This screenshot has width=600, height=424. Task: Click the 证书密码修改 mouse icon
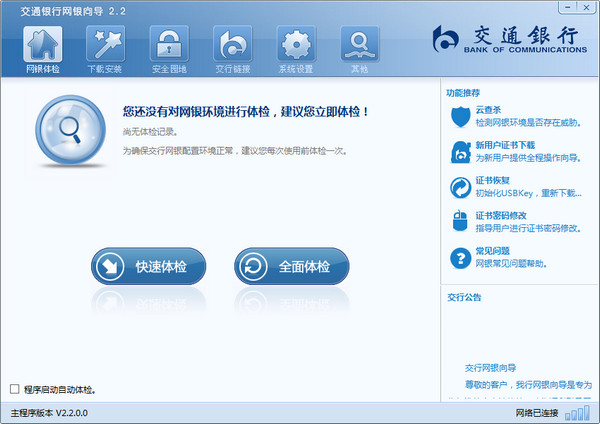(x=460, y=222)
